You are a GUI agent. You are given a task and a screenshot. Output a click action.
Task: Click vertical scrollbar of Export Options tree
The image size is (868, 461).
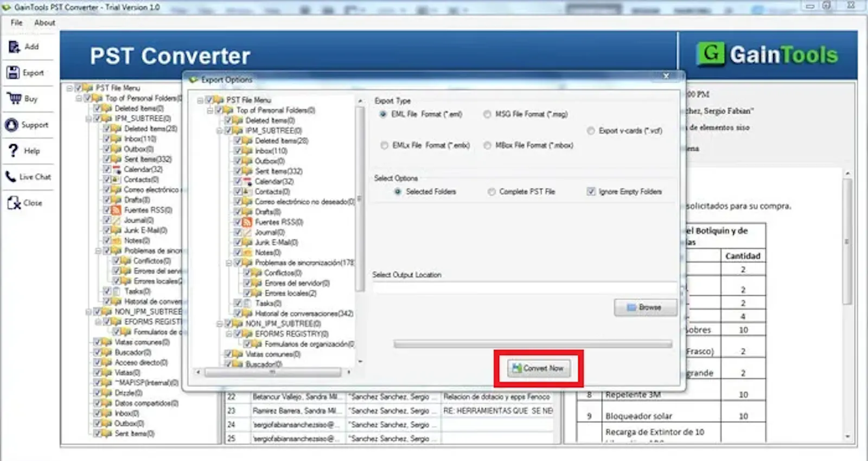360,199
